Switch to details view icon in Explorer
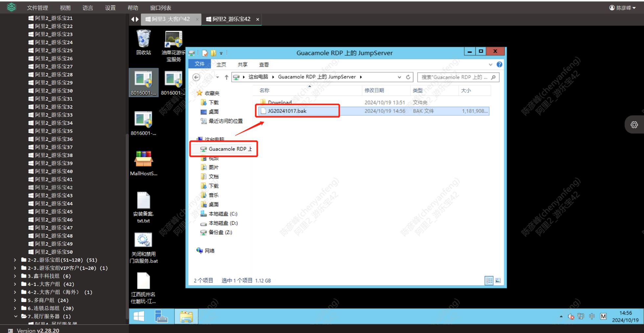This screenshot has height=333, width=644. click(489, 281)
